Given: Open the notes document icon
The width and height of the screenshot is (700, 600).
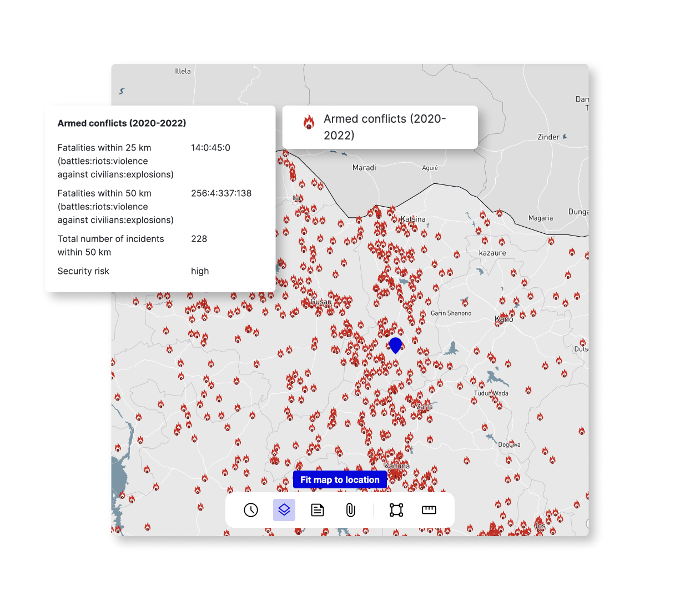Looking at the screenshot, I should (x=318, y=510).
